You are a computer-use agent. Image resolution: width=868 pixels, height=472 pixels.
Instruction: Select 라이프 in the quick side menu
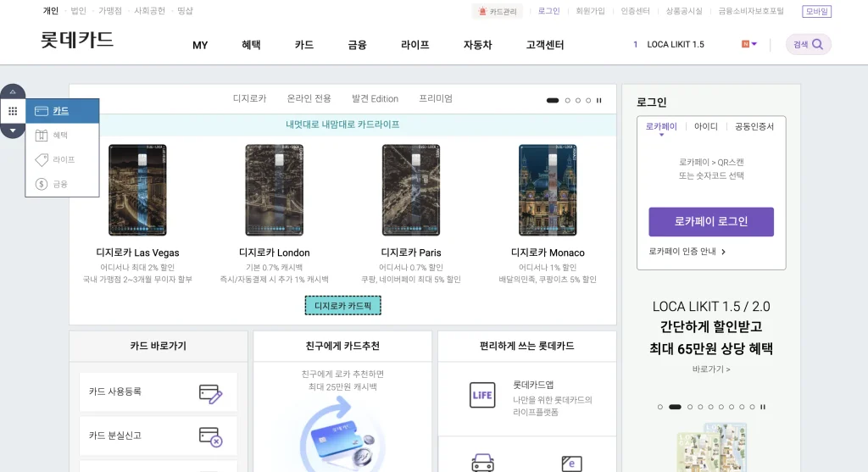[63, 159]
